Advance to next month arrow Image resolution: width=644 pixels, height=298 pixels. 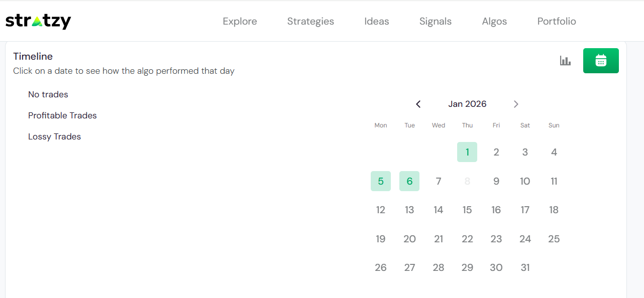(516, 104)
